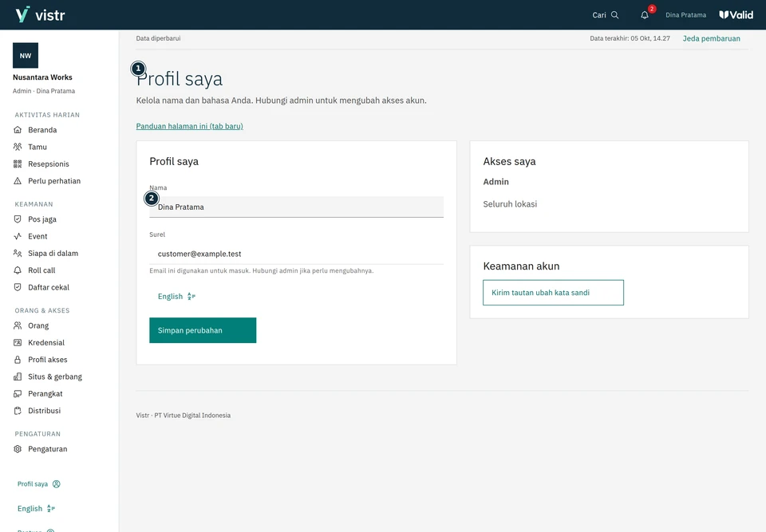Click the 'Data terakhir: 05 Okt, 14.27' text
This screenshot has width=766, height=532.
[x=630, y=38]
